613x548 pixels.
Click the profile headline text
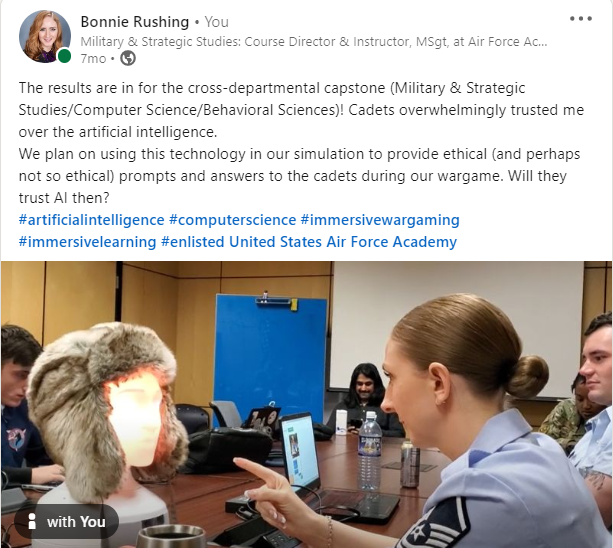coord(314,41)
